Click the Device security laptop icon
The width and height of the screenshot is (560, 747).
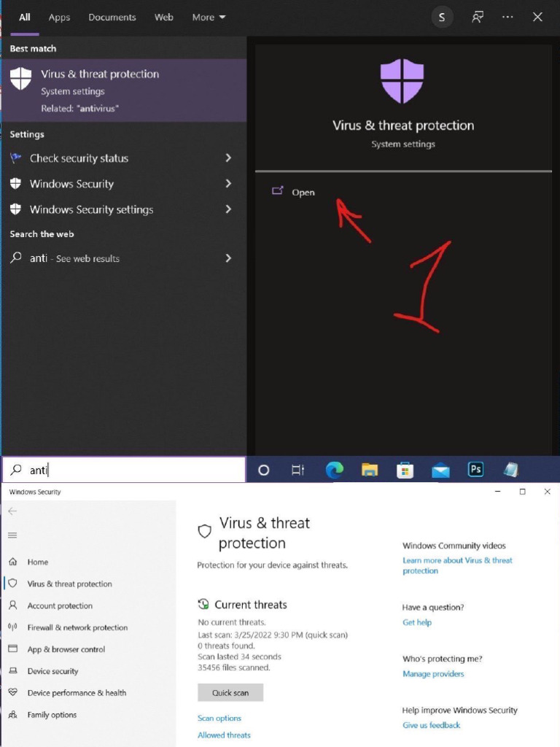(13, 671)
